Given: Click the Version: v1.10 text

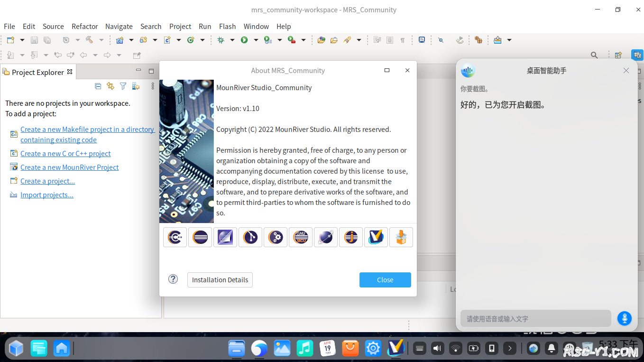Looking at the screenshot, I should click(x=238, y=109).
